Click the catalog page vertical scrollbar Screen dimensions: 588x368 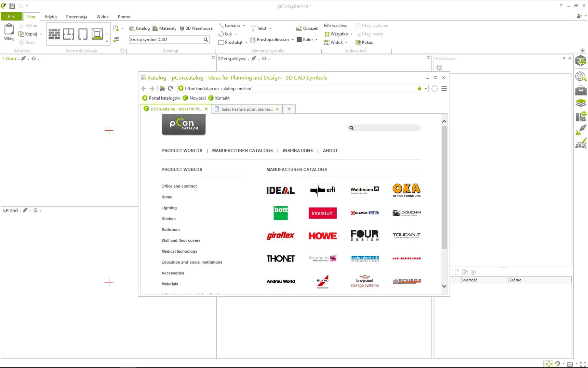(x=444, y=188)
